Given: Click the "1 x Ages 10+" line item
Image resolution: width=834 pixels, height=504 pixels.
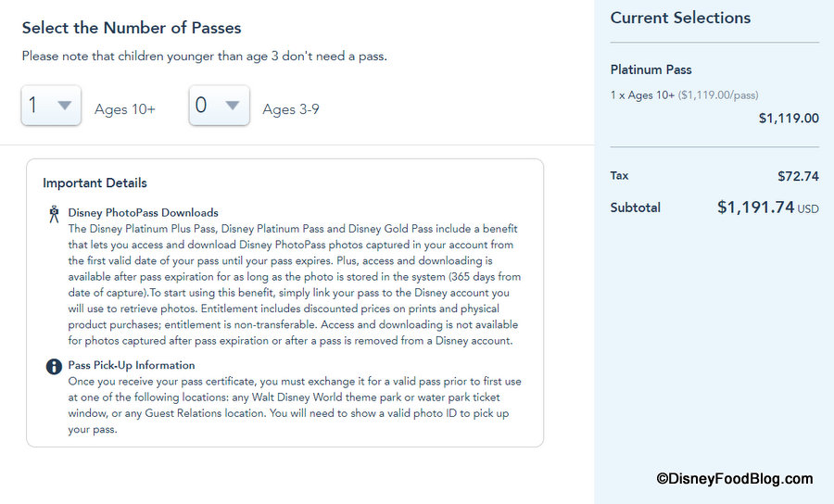Looking at the screenshot, I should coord(642,95).
